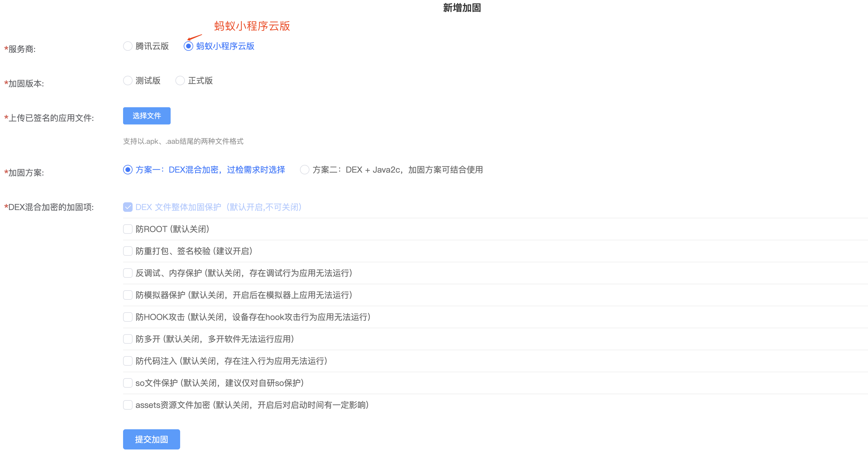
Task: Click the 选择文件 upload button
Action: pyautogui.click(x=147, y=116)
